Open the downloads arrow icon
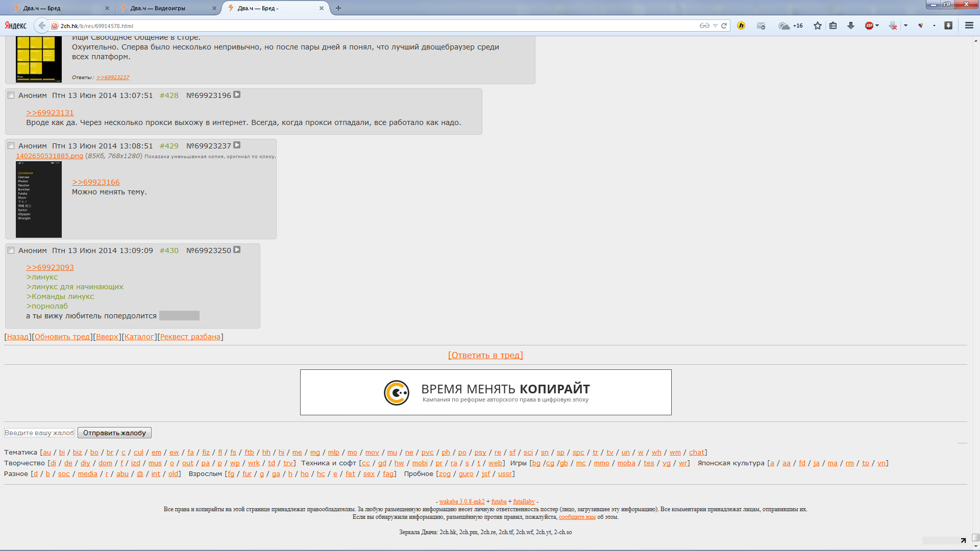 tap(851, 26)
